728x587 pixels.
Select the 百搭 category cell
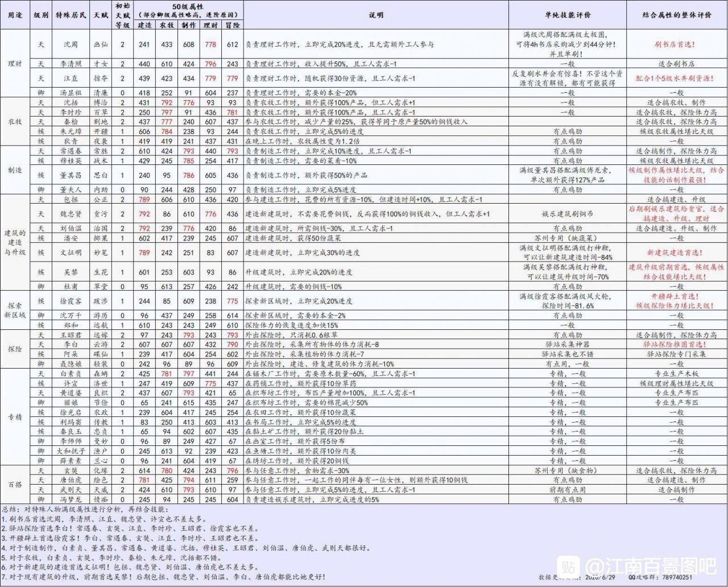15,485
